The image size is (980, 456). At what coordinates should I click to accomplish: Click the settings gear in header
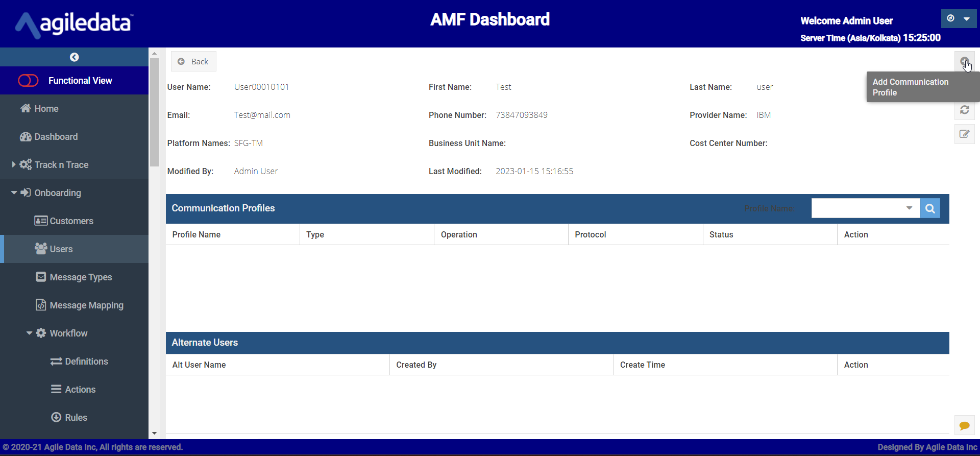click(950, 18)
